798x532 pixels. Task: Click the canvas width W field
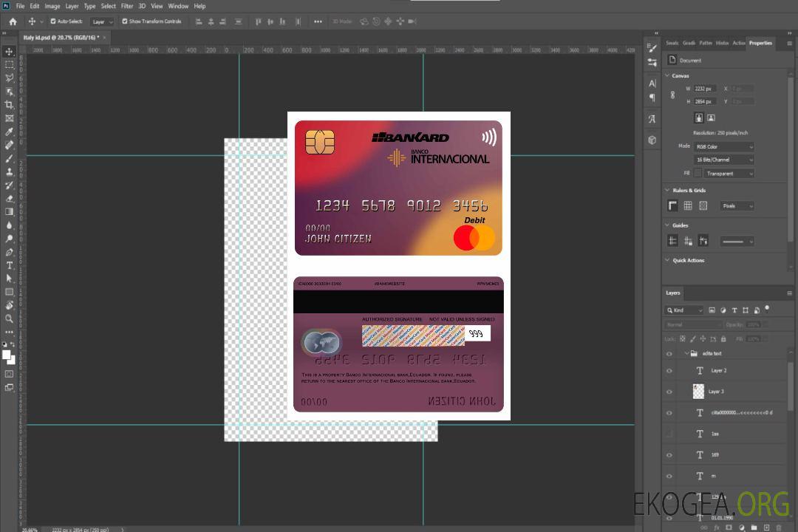pos(705,89)
